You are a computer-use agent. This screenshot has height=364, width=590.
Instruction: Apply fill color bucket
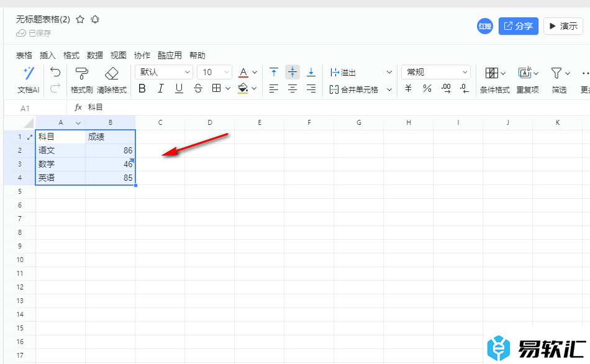(243, 88)
